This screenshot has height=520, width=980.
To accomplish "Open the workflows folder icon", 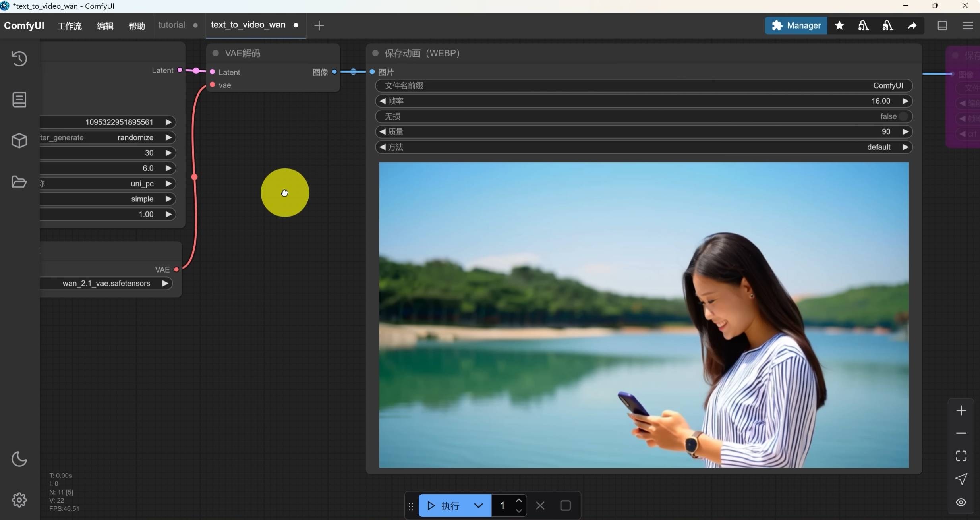I will (x=19, y=182).
